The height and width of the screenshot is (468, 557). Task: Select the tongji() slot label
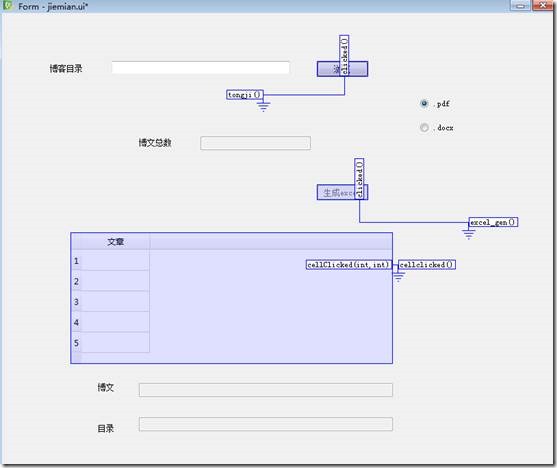click(x=245, y=95)
